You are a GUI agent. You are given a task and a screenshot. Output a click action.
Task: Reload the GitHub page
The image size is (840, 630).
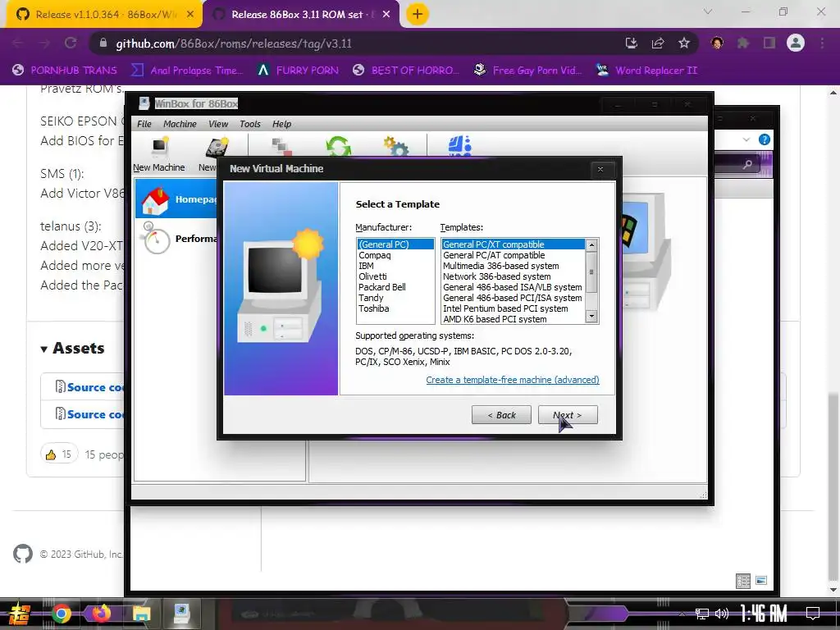tap(71, 43)
